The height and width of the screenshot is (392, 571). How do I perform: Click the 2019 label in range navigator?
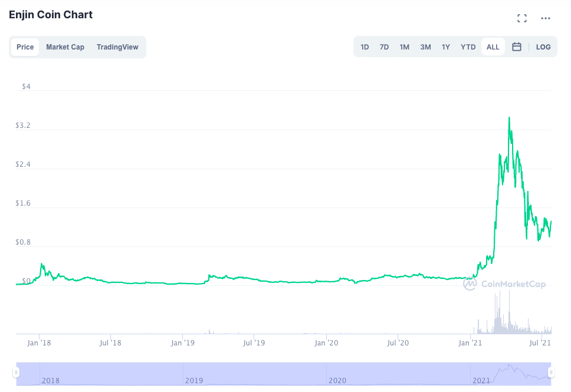pyautogui.click(x=194, y=381)
